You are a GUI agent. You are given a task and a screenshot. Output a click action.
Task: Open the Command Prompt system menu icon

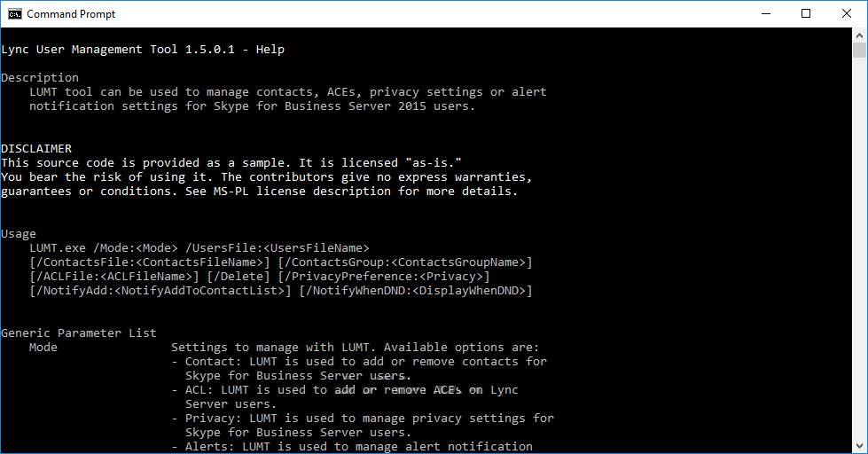click(15, 13)
